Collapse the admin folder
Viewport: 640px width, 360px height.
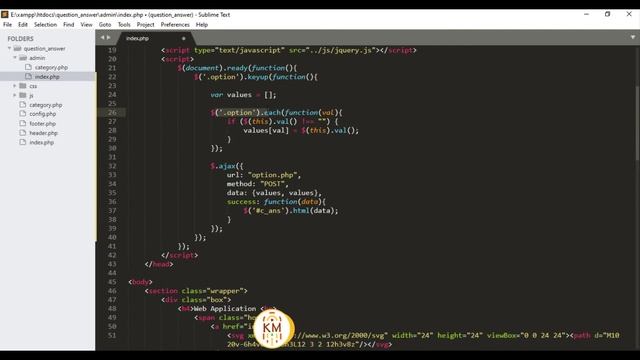point(15,58)
